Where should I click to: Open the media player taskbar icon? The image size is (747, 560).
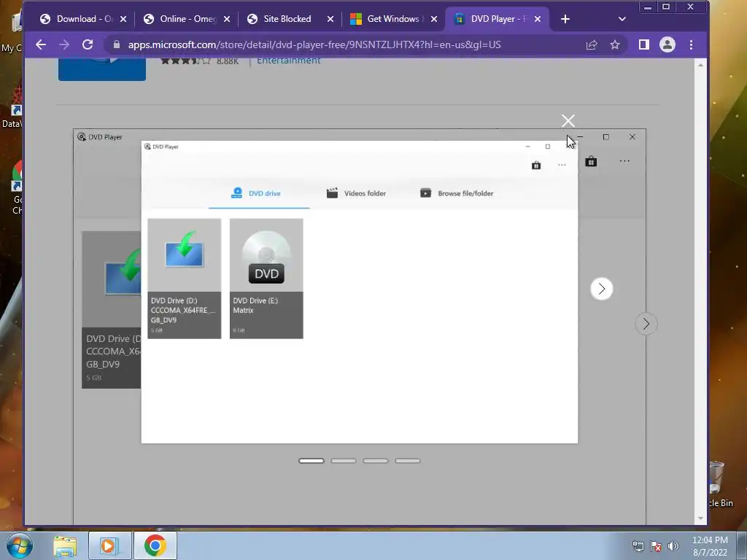click(109, 545)
